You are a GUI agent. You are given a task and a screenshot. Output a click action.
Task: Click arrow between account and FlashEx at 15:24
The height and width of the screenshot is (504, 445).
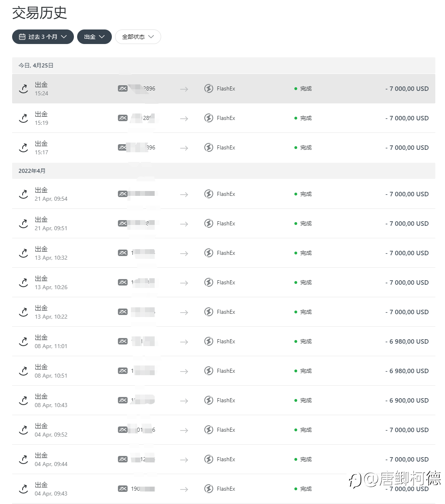(x=184, y=89)
